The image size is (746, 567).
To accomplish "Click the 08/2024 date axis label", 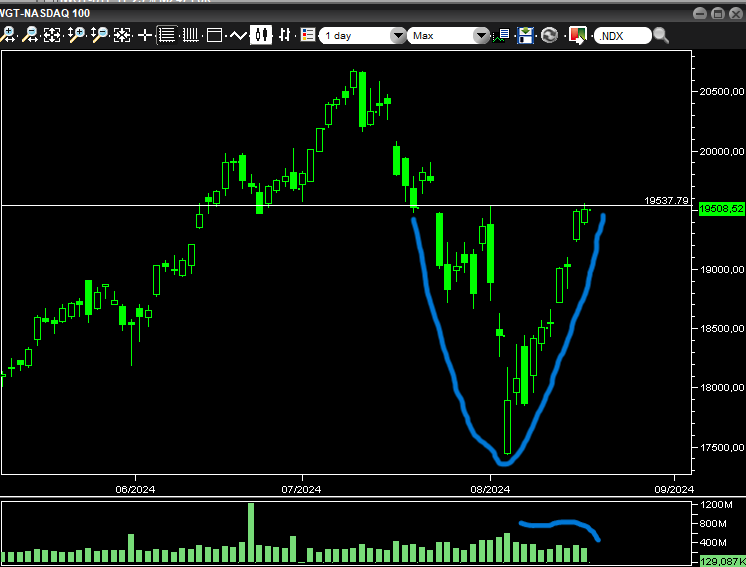I will (490, 489).
